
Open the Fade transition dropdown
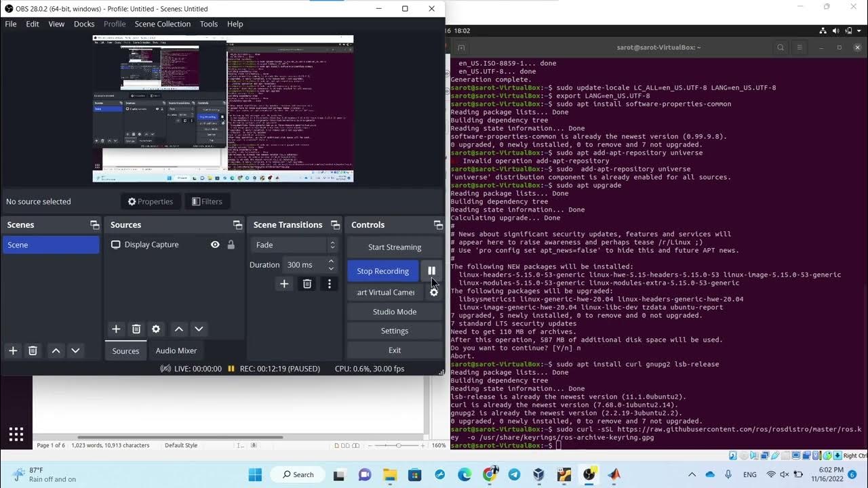tap(294, 245)
